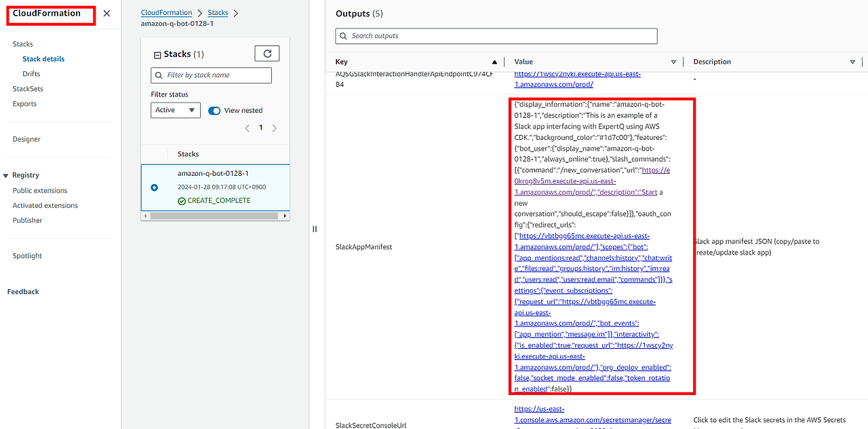This screenshot has height=429, width=868.
Task: Click the CloudFormation breadcrumb link
Action: [166, 13]
